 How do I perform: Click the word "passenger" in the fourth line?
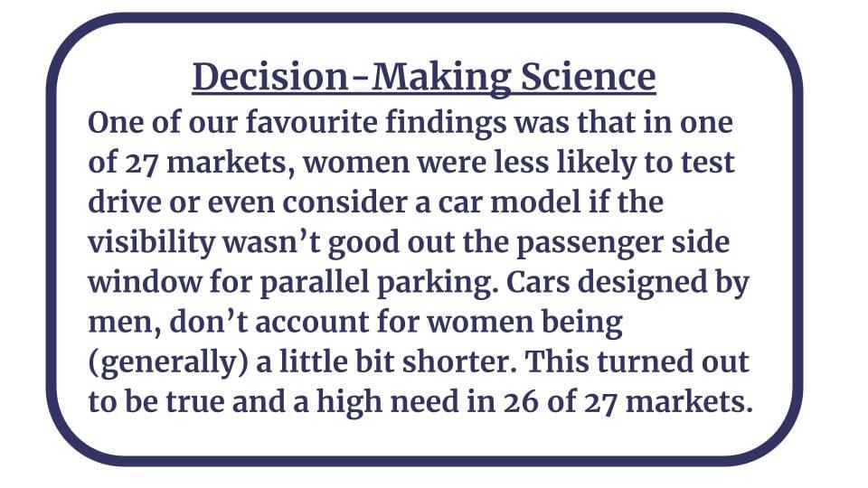589,245
